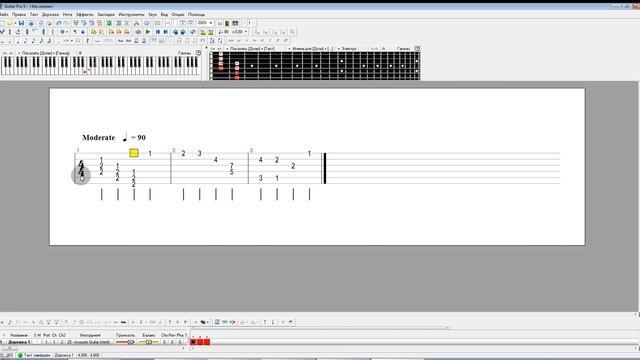
Task: Click the Инструмент column header
Action: [x=90, y=335]
